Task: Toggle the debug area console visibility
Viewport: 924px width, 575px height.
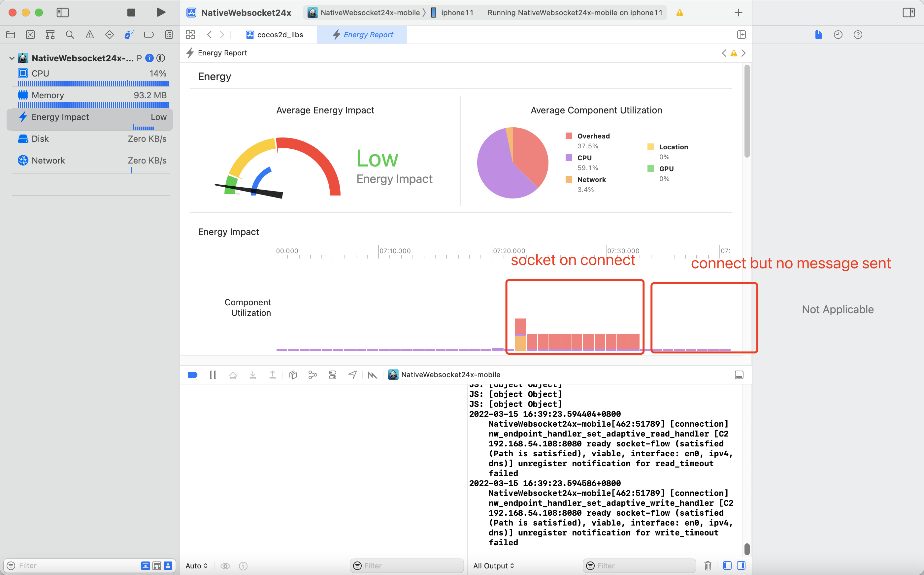Action: coord(740,375)
